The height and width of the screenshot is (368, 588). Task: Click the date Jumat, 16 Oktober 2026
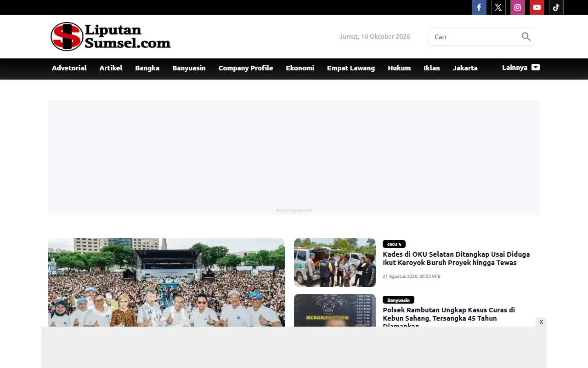click(x=375, y=36)
